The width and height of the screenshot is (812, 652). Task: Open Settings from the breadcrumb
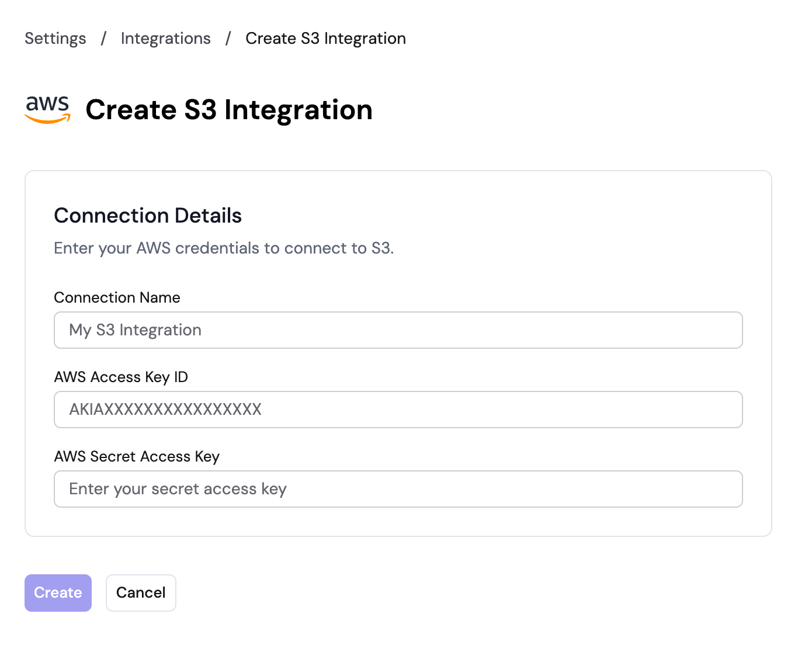point(54,38)
